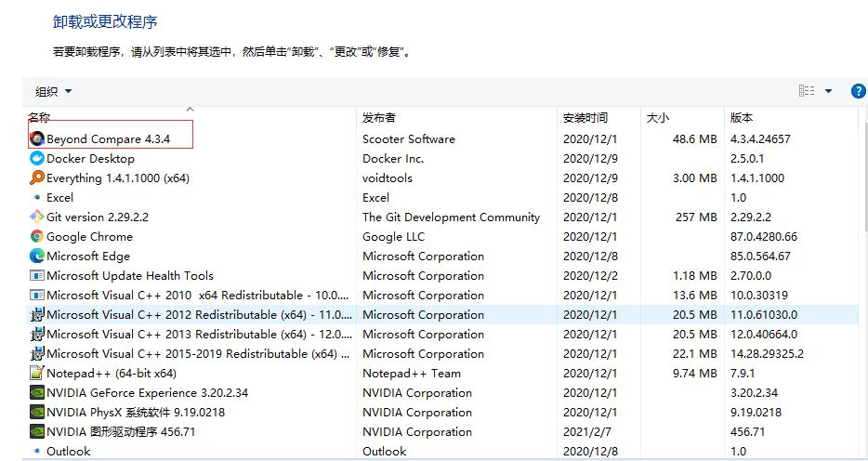Click version 2.5.0.1 for Docker
868x461 pixels.
[x=747, y=159]
